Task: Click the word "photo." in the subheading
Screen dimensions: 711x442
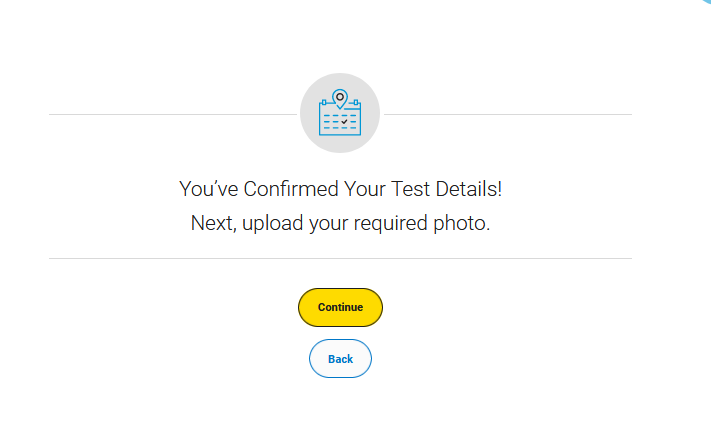Action: [x=462, y=223]
